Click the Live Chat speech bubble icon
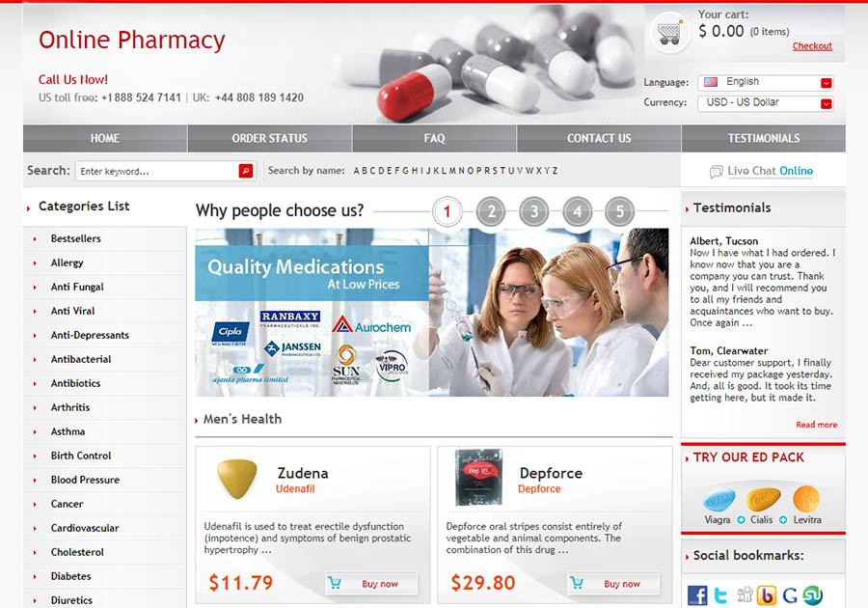 coord(716,171)
